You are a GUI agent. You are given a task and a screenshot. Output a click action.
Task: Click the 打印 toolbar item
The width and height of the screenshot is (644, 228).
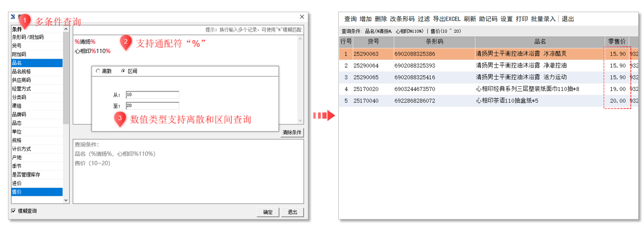[522, 19]
